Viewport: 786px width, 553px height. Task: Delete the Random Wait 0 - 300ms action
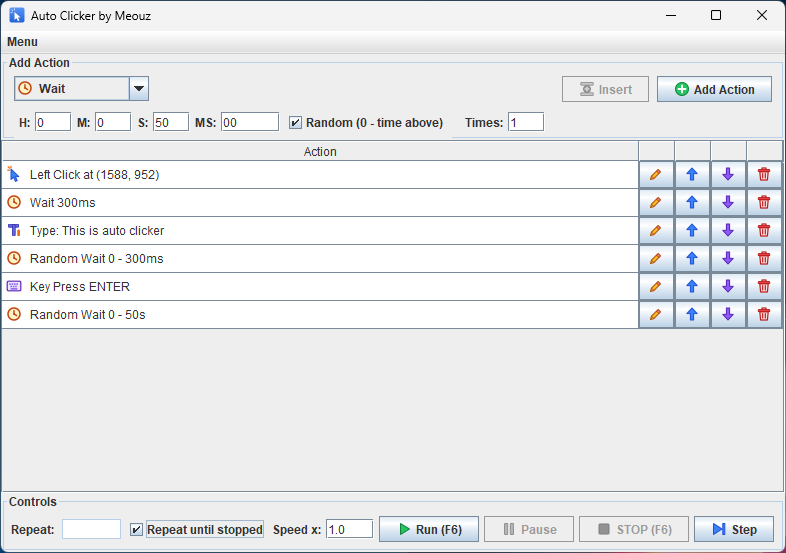click(764, 259)
